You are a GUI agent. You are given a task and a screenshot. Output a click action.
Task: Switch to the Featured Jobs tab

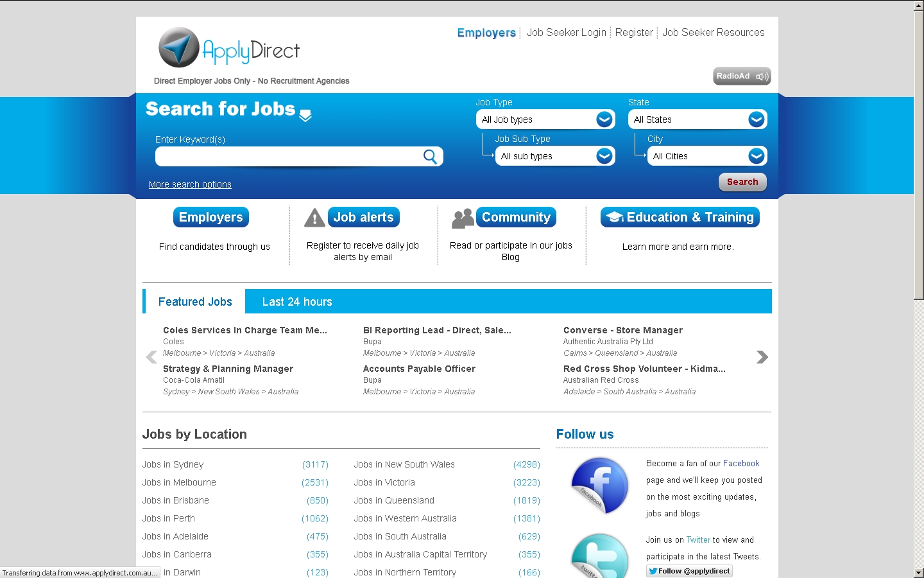(x=195, y=302)
